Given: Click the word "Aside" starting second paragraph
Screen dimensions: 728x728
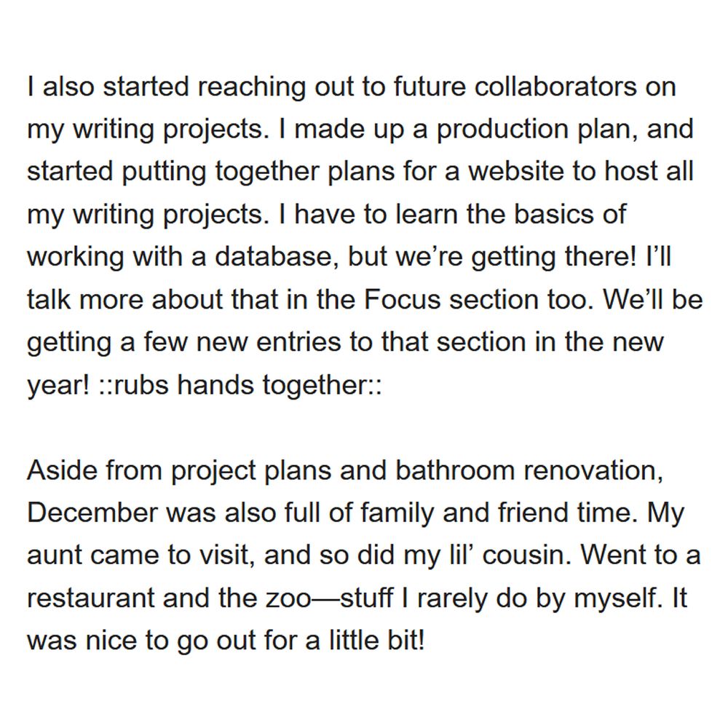Looking at the screenshot, I should (62, 470).
